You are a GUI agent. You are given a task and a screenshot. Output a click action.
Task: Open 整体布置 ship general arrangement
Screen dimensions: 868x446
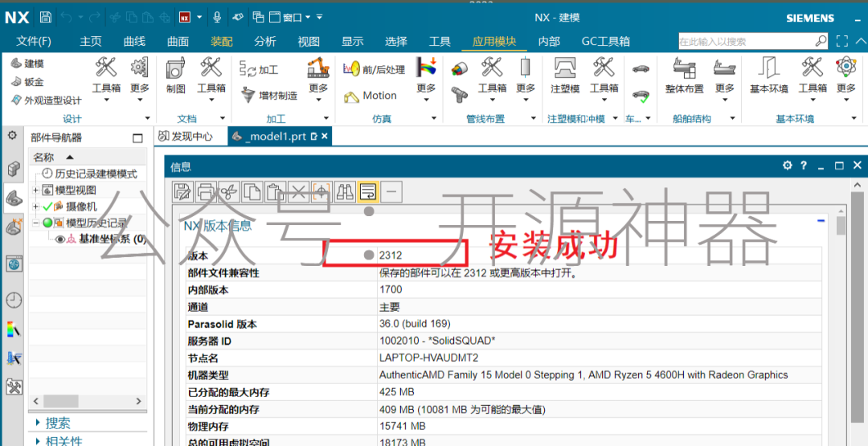684,76
